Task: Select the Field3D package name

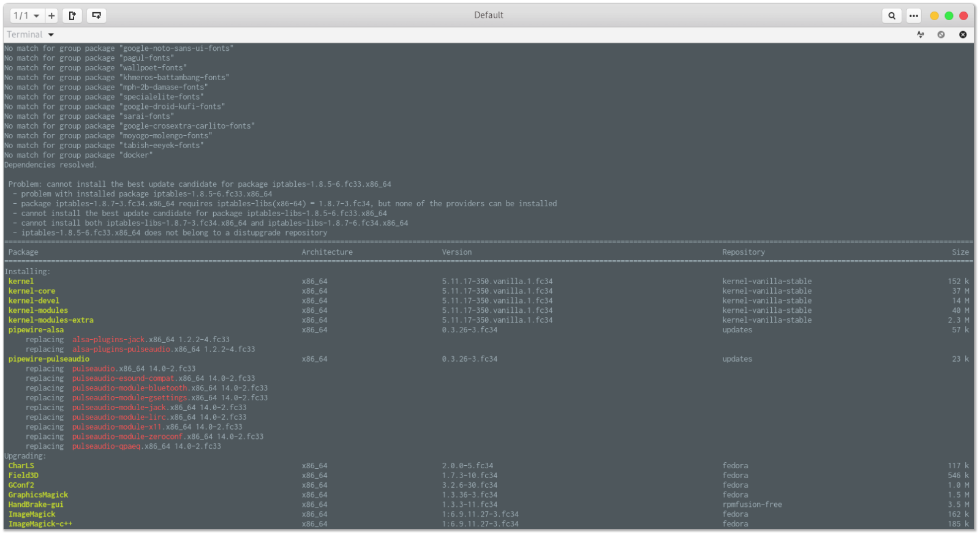Action: click(23, 476)
